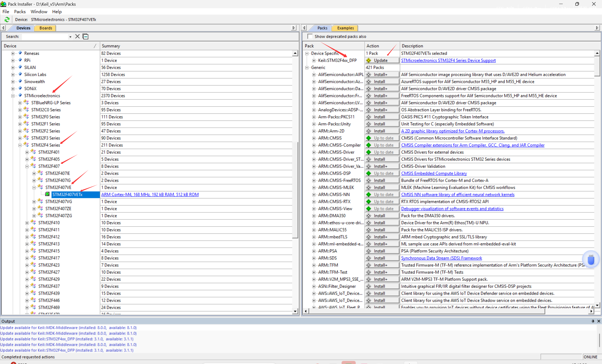Click the STM32F407VETx green chip icon
The height and width of the screenshot is (364, 602).
(47, 194)
